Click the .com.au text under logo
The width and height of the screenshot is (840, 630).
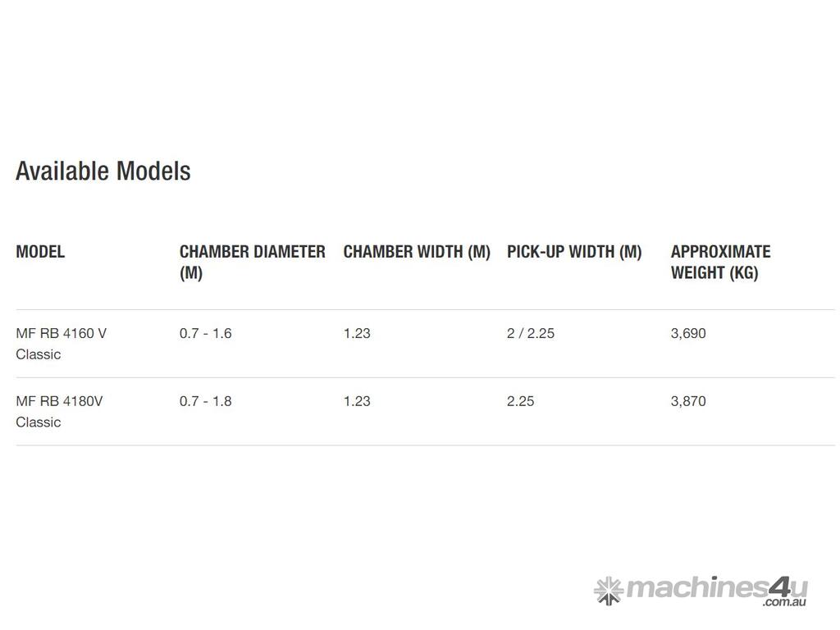pos(783,602)
